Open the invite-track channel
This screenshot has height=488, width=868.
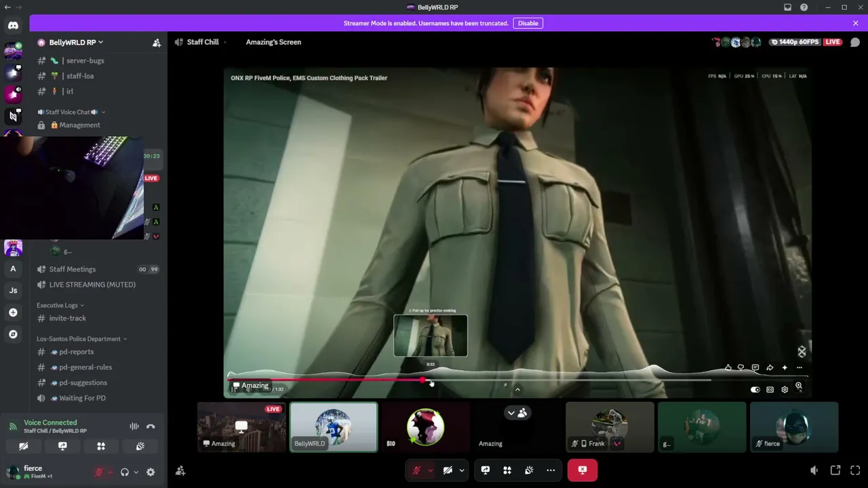tap(98, 319)
